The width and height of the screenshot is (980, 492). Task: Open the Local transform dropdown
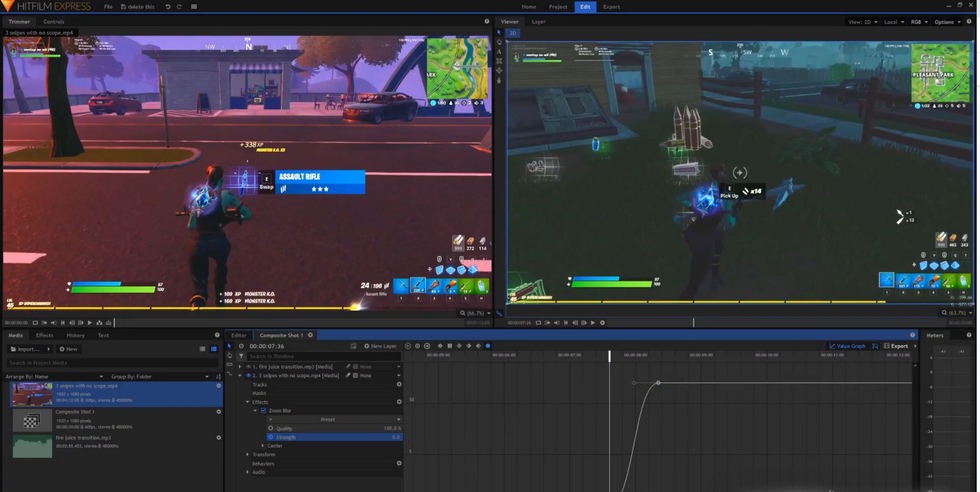894,22
